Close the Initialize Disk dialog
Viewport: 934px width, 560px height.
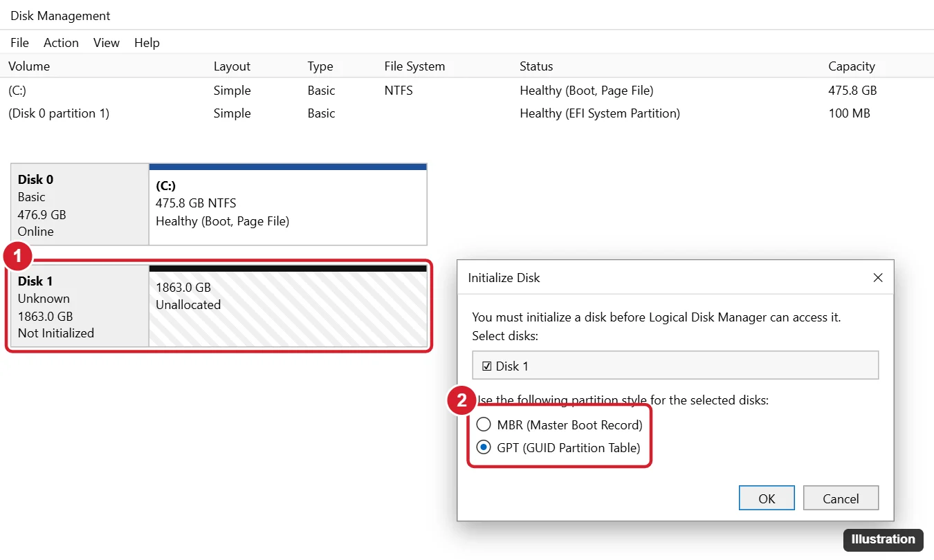(x=878, y=277)
